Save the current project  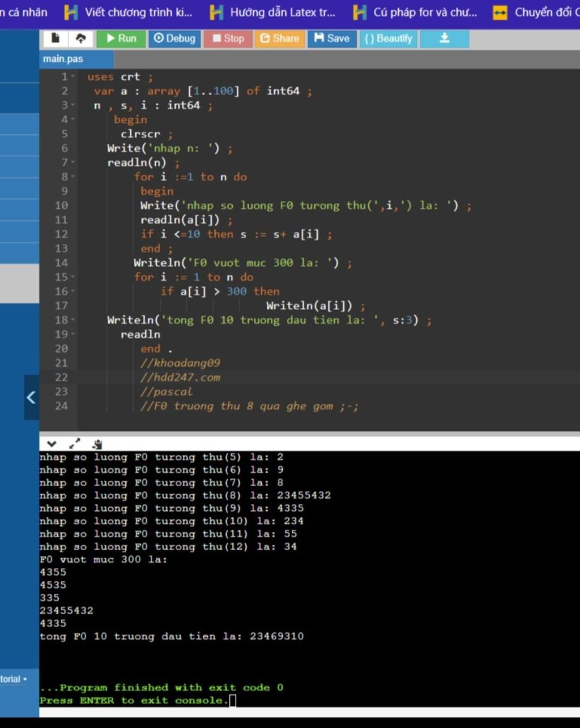[332, 38]
